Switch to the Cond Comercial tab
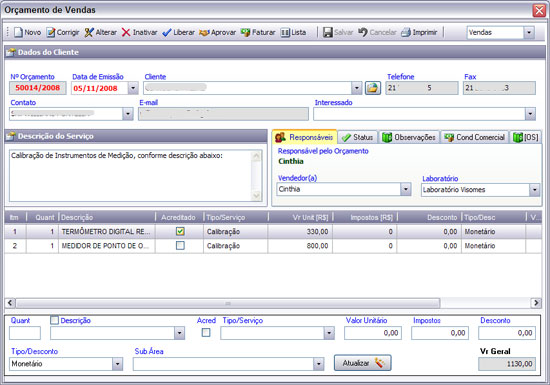550x385 pixels. pos(475,137)
